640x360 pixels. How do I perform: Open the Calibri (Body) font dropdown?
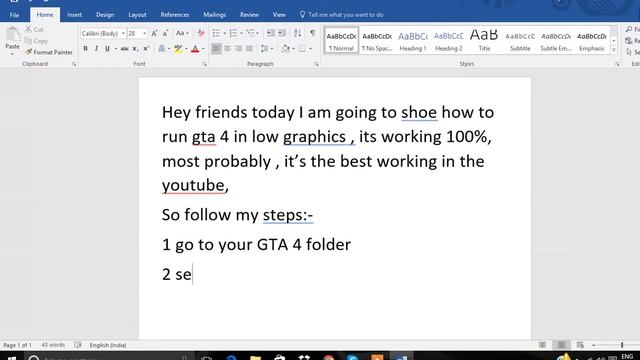123,33
